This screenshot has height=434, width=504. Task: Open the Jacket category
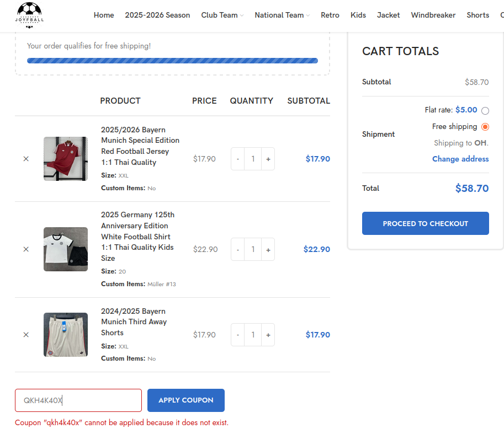388,15
